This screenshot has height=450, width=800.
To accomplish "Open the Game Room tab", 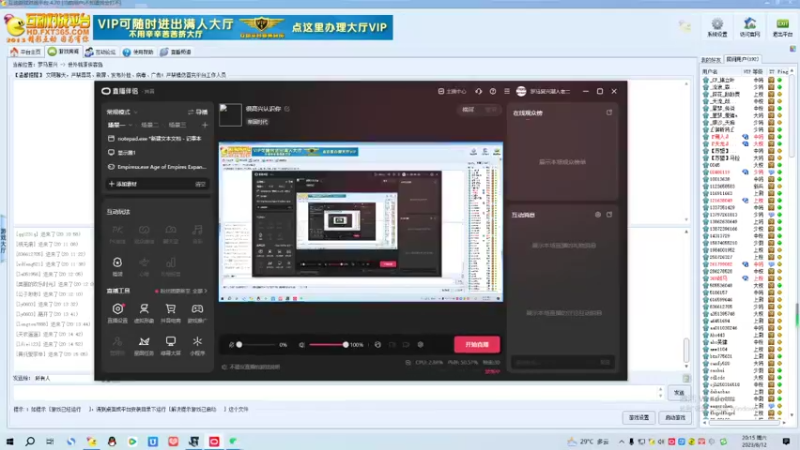I will (63, 52).
